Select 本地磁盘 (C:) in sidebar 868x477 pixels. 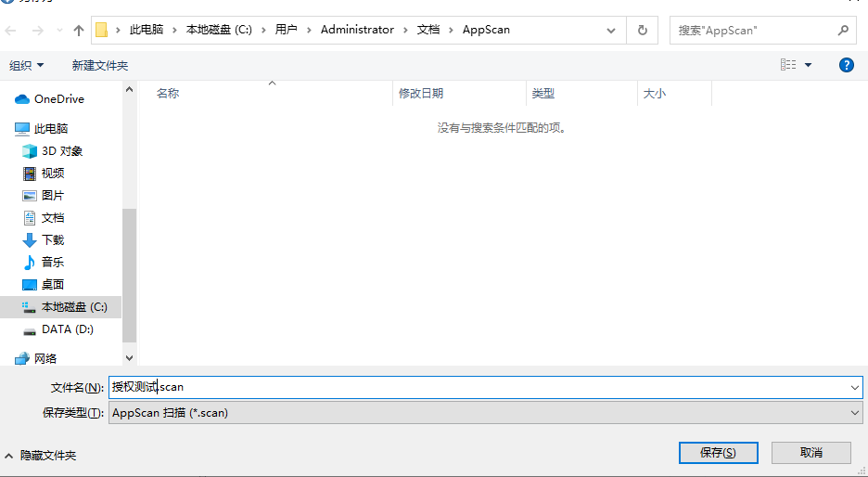[61, 307]
